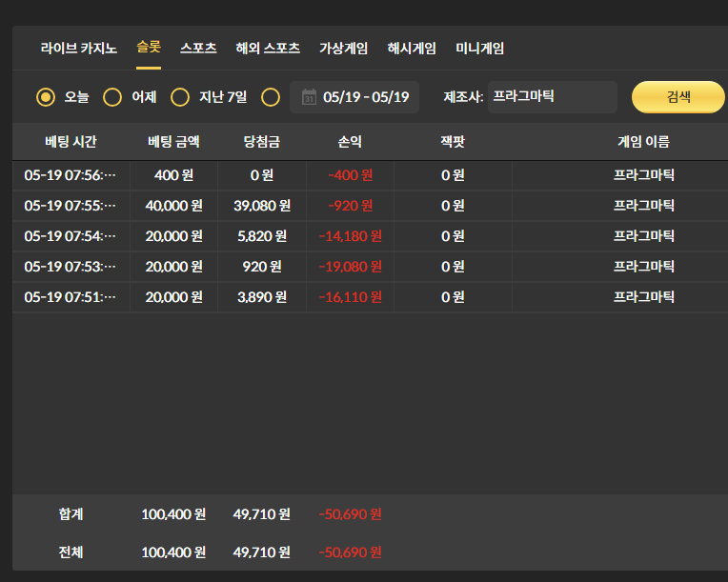728x582 pixels.
Task: Select the 05-19 07:53 bet time cell
Action: (71, 267)
